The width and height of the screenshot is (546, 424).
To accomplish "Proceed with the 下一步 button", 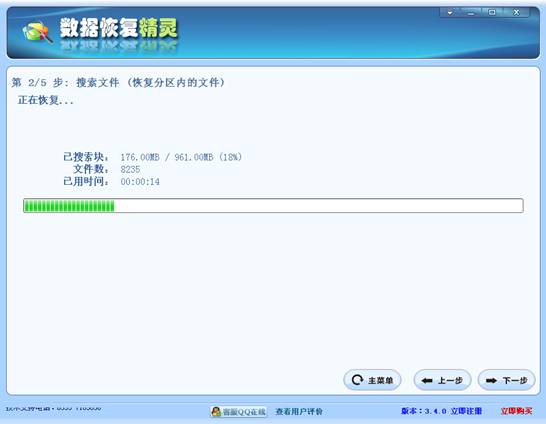I will point(506,380).
